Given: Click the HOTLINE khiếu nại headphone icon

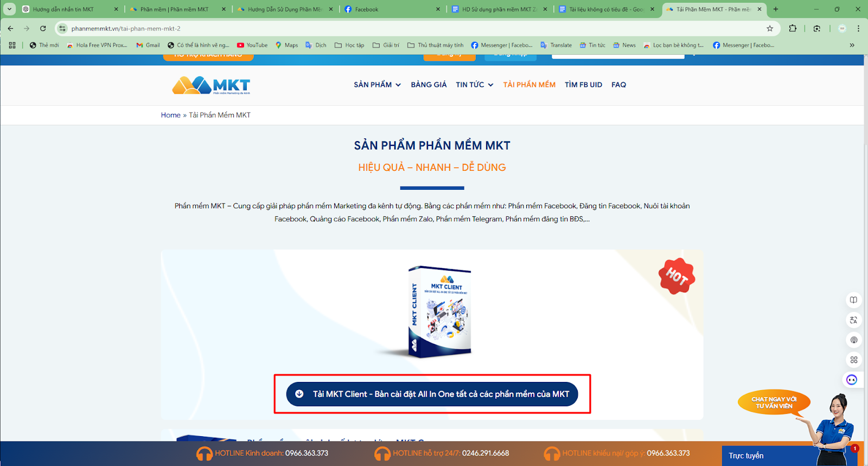Looking at the screenshot, I should 552,454.
